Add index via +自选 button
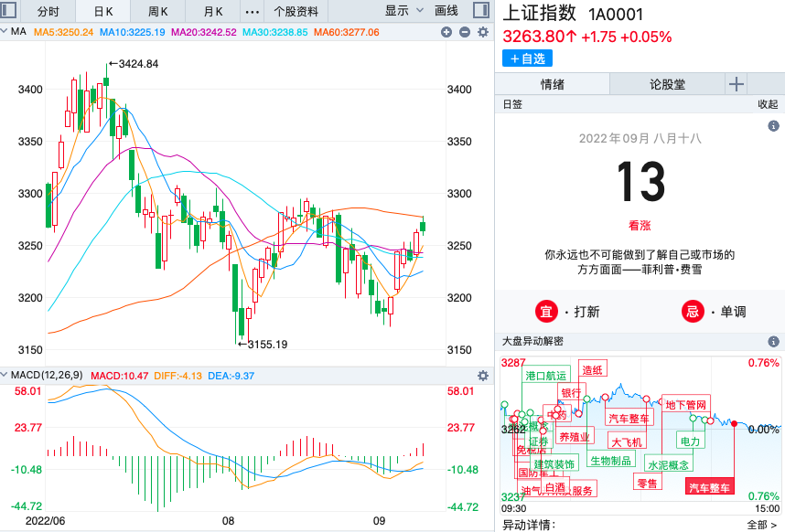Screen dimensions: 785x532 tap(527, 59)
